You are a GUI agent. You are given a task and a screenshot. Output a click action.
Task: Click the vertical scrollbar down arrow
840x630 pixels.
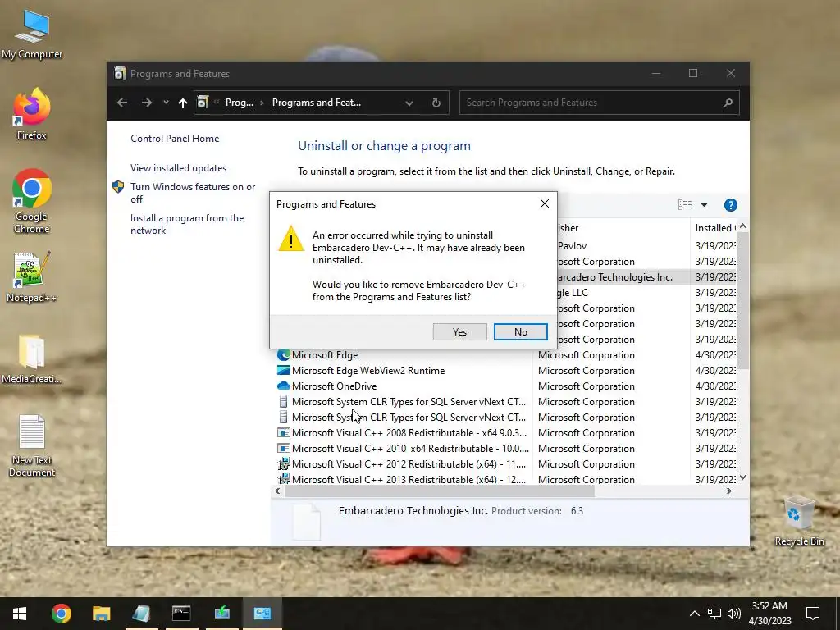pyautogui.click(x=742, y=478)
